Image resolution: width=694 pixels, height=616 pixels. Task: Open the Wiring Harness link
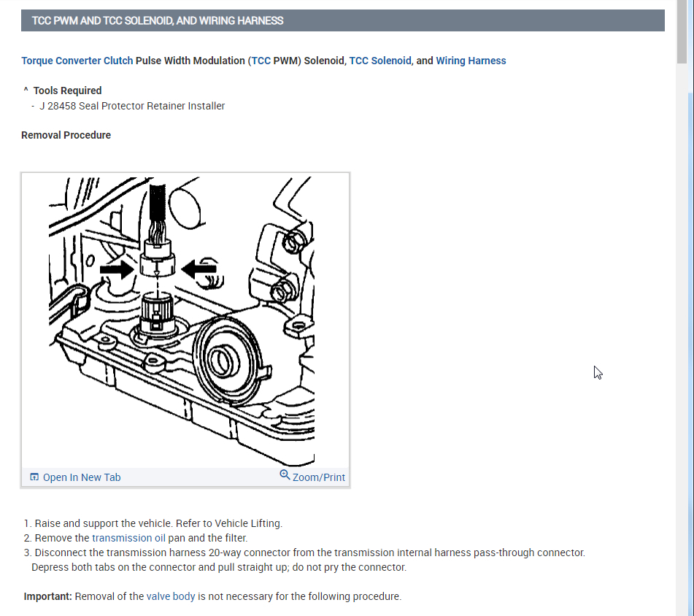click(x=471, y=61)
